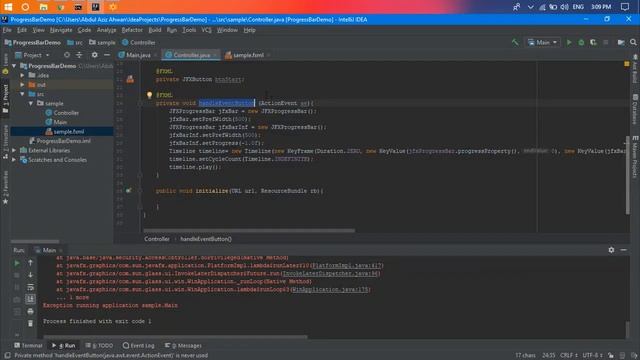This screenshot has width=640, height=360.
Task: Click the down arrow in the Run panel
Action: pyautogui.click(x=30, y=275)
